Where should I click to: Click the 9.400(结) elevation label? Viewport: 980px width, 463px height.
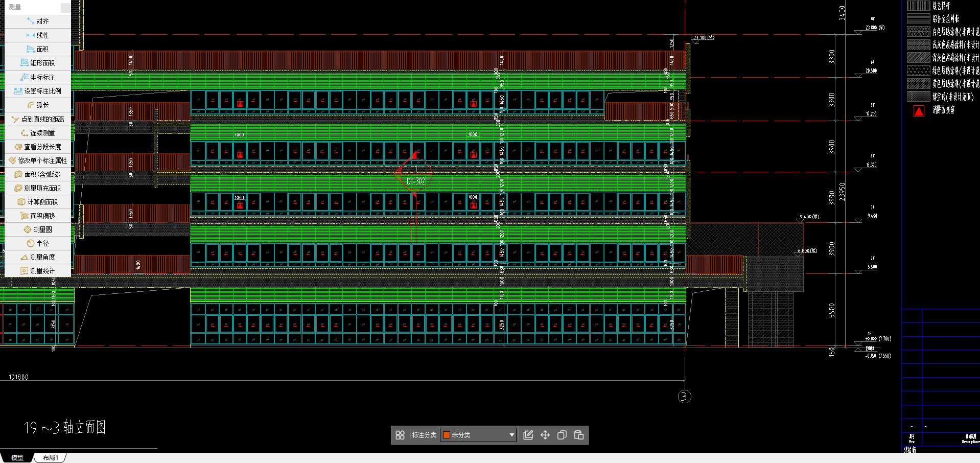click(809, 217)
